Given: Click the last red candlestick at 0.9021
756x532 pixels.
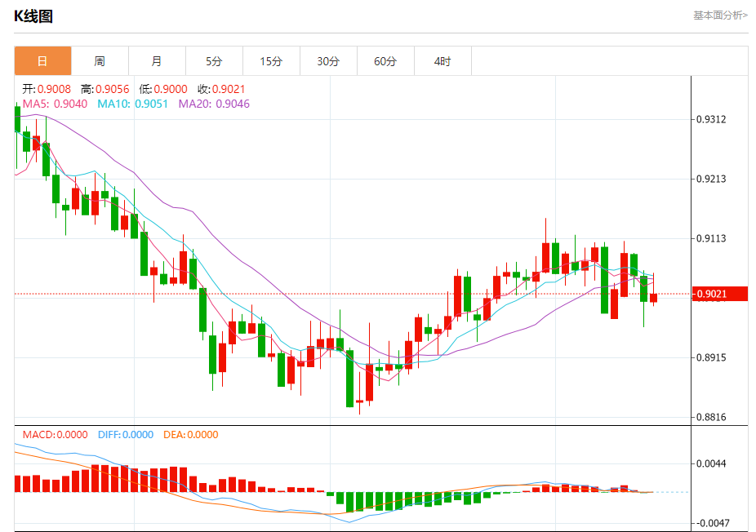Looking at the screenshot, I should click(x=653, y=298).
